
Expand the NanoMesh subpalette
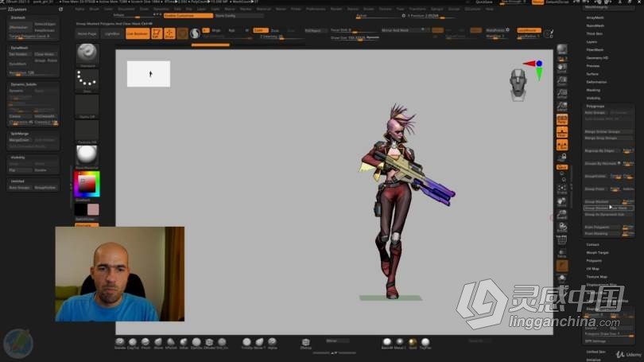(x=595, y=25)
